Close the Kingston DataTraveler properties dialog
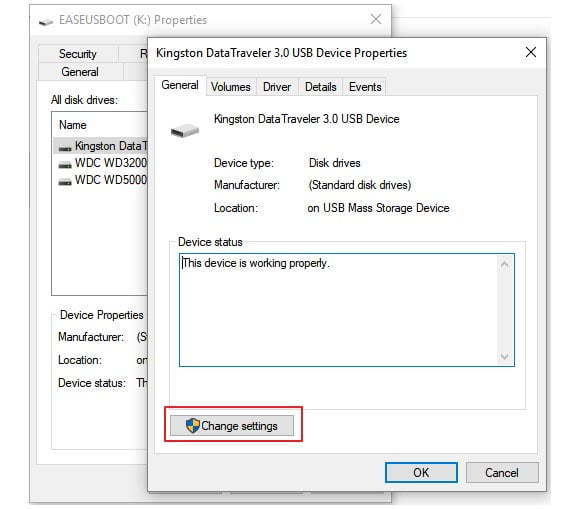This screenshot has height=509, width=580. point(531,53)
